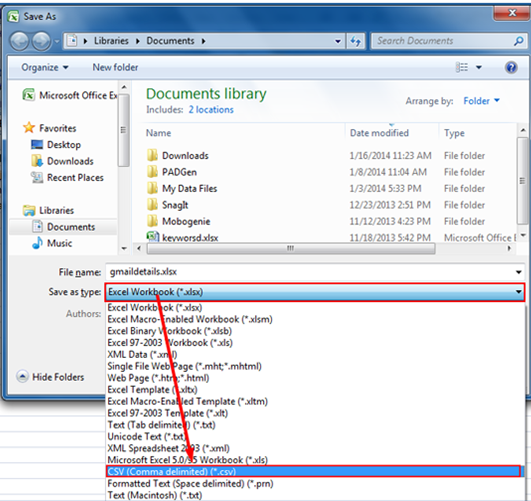Click the change view icon
This screenshot has width=531, height=501.
pos(462,67)
